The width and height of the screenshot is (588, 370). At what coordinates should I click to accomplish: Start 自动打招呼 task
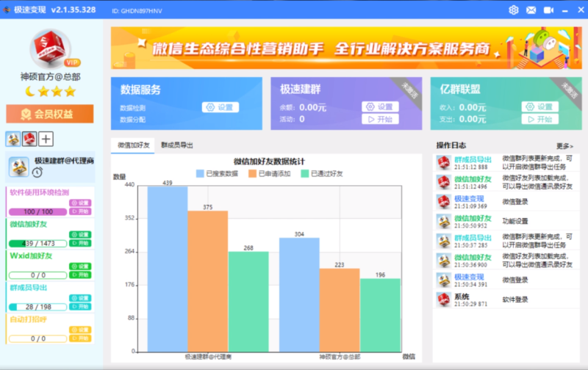pyautogui.click(x=80, y=338)
